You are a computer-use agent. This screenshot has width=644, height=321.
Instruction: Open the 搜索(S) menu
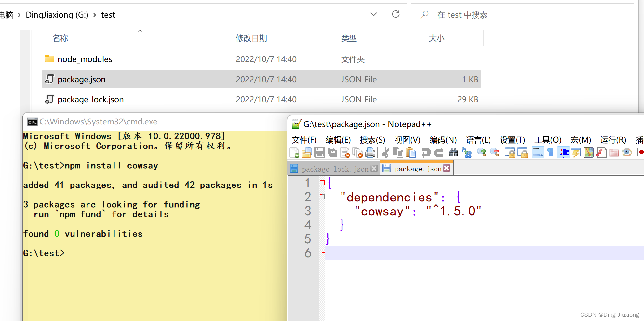click(x=372, y=140)
